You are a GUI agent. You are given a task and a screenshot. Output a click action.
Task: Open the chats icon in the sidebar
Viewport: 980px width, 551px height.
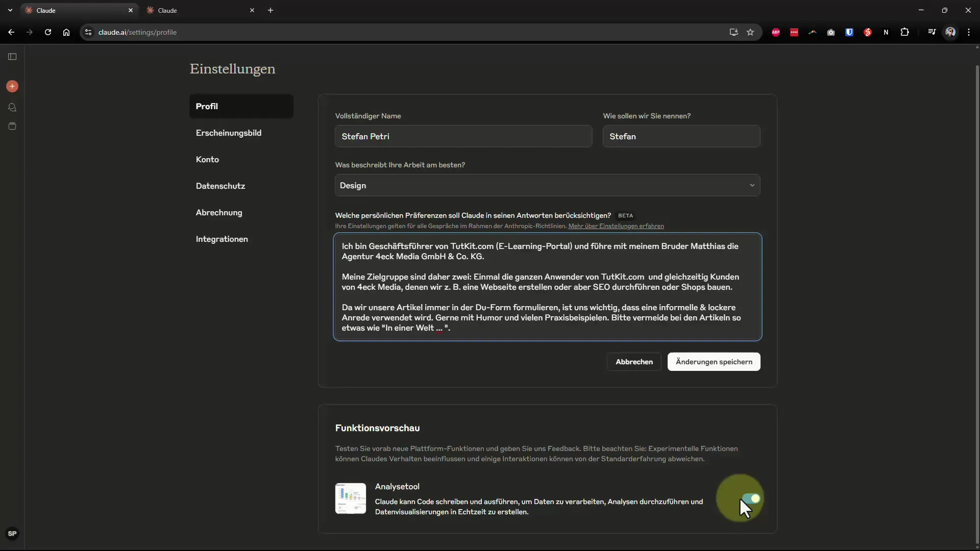tap(12, 107)
